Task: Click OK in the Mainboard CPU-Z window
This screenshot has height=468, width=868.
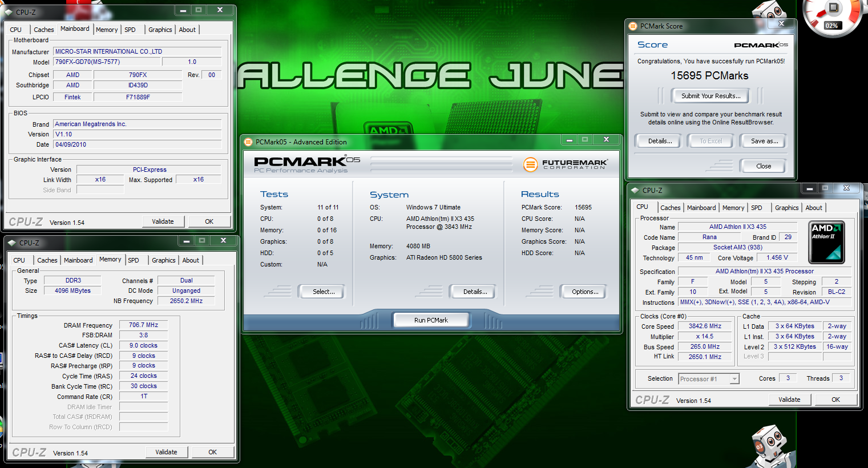Action: (x=209, y=221)
